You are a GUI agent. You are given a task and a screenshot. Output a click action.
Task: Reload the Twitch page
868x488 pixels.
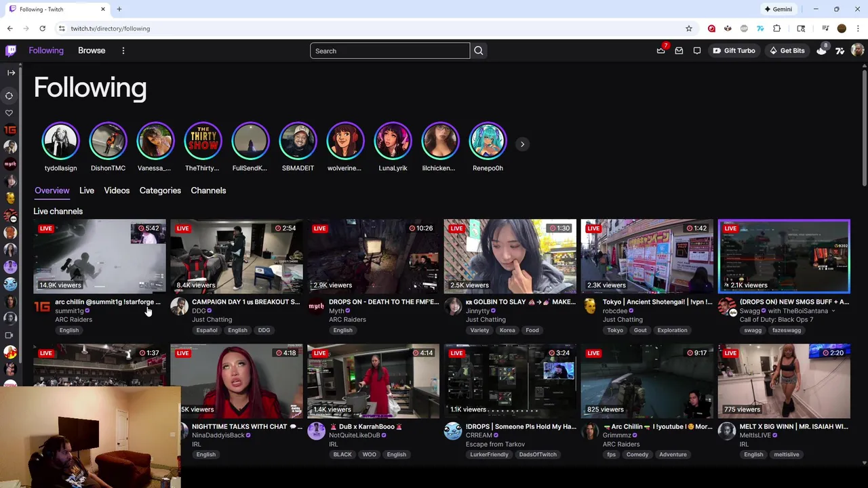[42, 28]
